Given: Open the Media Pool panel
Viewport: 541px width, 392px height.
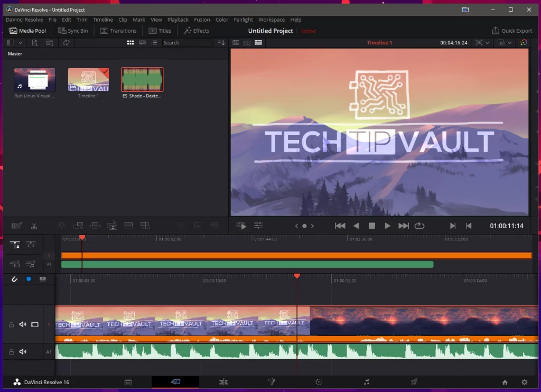Looking at the screenshot, I should tap(27, 31).
